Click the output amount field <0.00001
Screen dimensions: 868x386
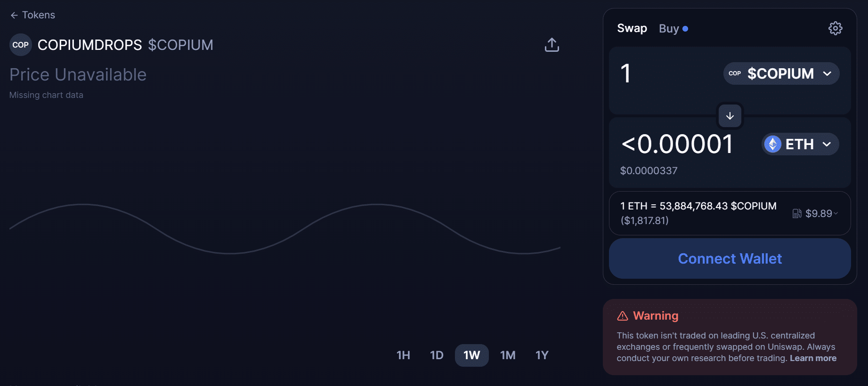[677, 144]
